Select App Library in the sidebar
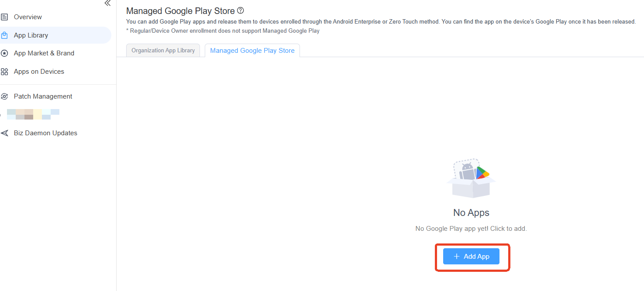 click(55, 35)
